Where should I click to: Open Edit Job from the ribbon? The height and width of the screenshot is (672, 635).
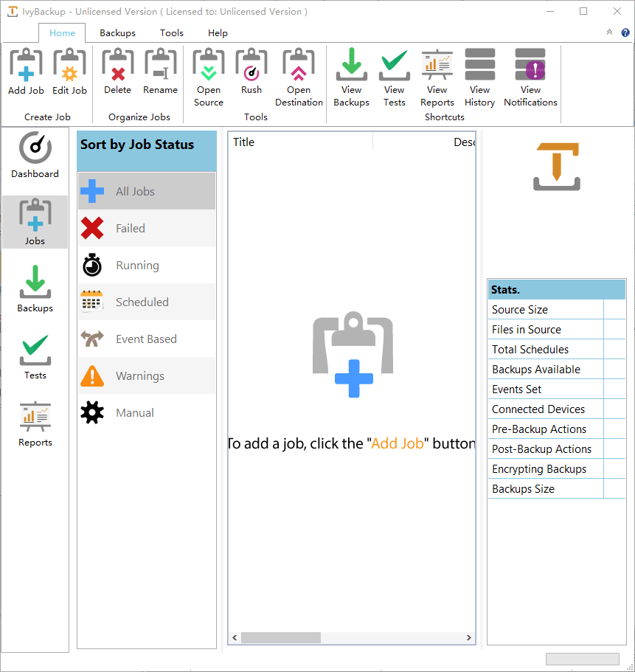pyautogui.click(x=69, y=71)
